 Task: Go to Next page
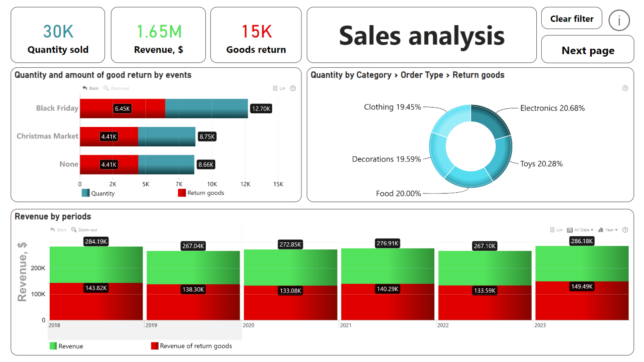pyautogui.click(x=588, y=50)
